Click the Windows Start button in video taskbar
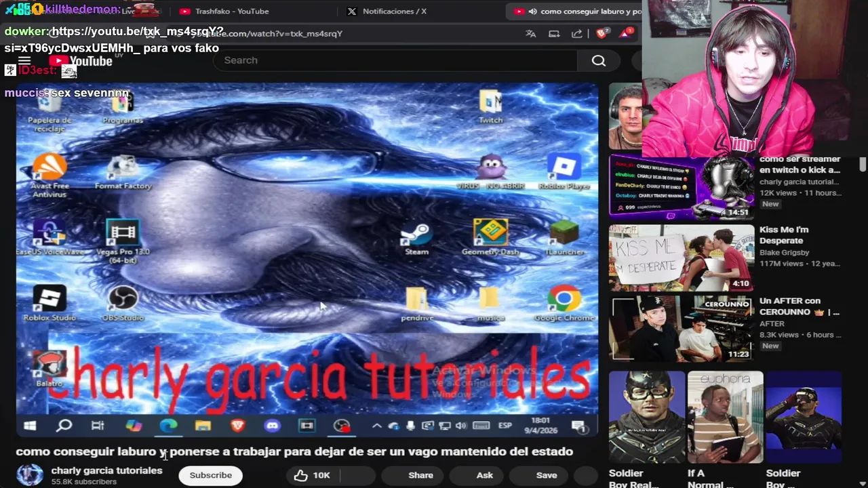 coord(30,426)
